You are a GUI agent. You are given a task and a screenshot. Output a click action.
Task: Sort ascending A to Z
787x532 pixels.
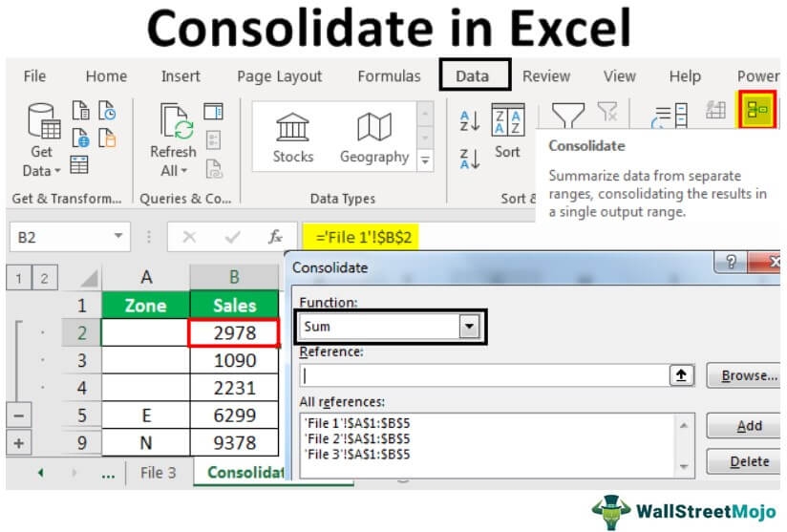[x=470, y=120]
